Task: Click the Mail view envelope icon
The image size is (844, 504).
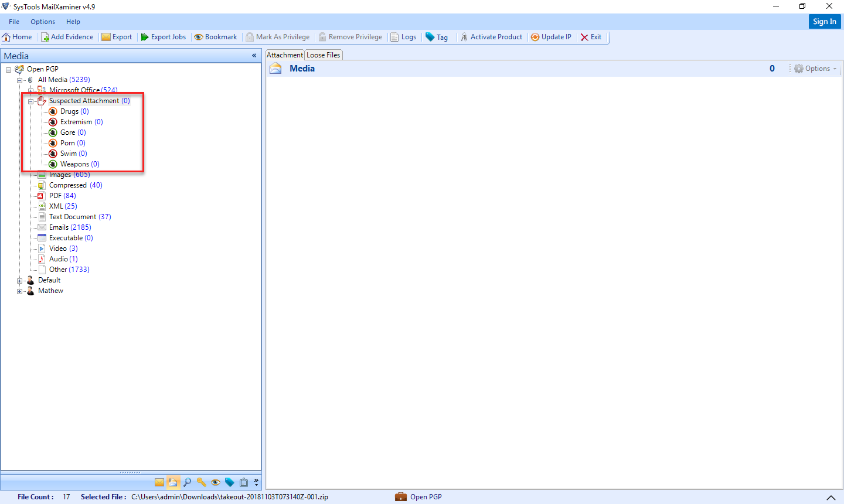Action: (159, 482)
